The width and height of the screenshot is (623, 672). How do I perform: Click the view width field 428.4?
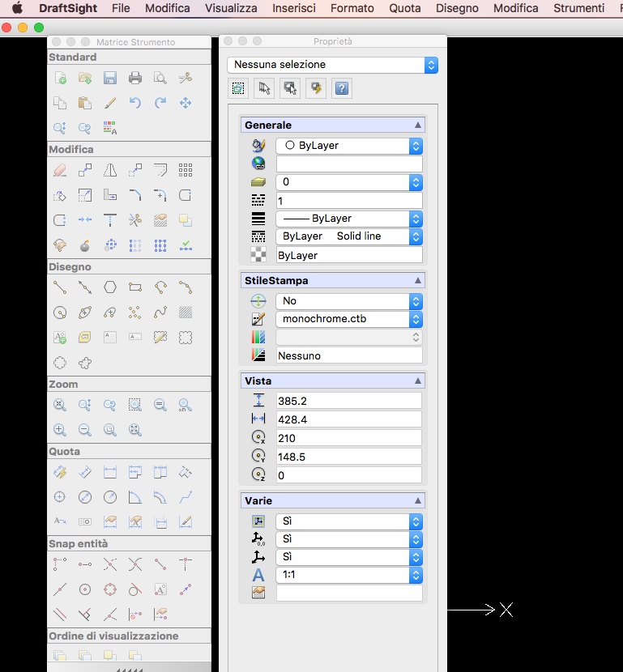coord(349,419)
